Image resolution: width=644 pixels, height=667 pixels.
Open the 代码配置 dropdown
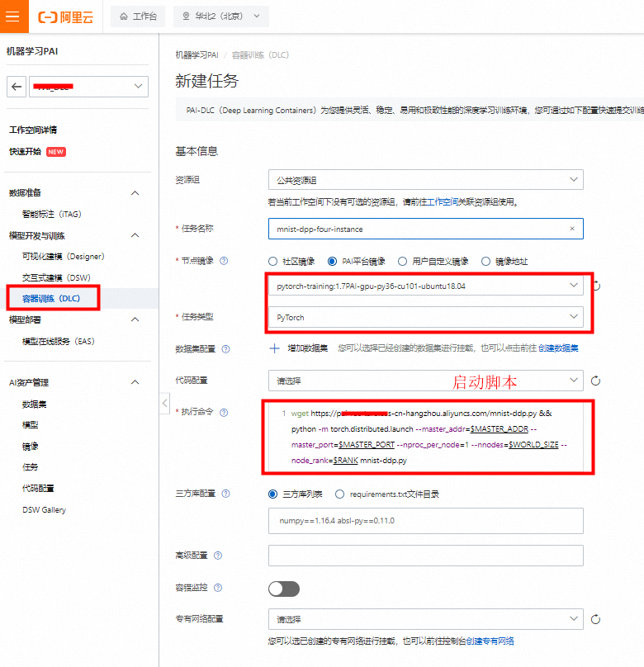(x=425, y=381)
